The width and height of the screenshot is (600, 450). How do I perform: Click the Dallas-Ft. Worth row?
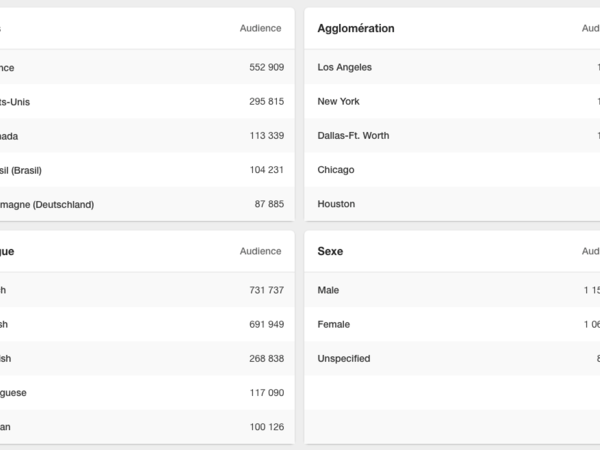[353, 135]
